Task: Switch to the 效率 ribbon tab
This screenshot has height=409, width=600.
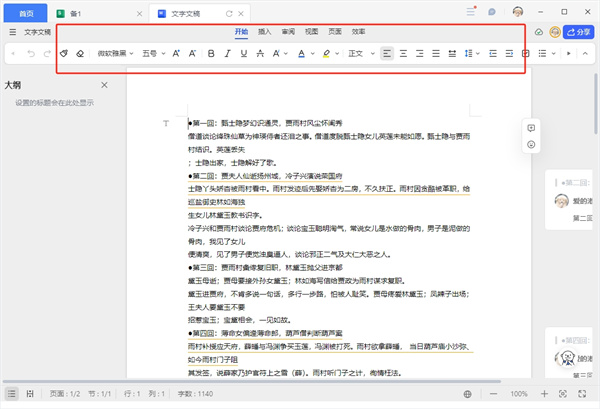Action: tap(358, 32)
